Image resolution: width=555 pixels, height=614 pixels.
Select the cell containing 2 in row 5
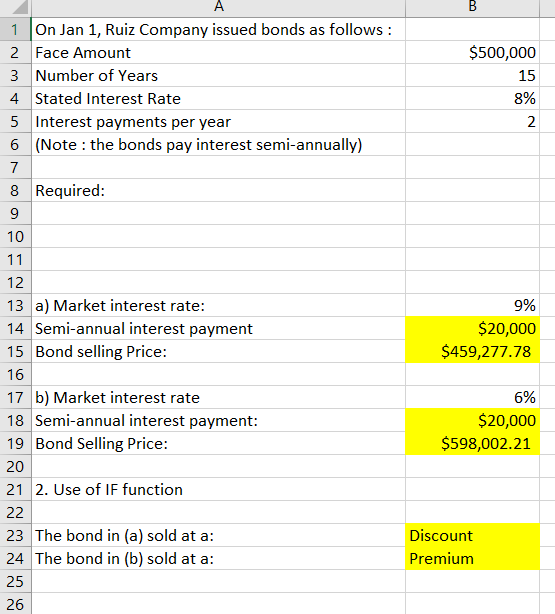tap(472, 121)
